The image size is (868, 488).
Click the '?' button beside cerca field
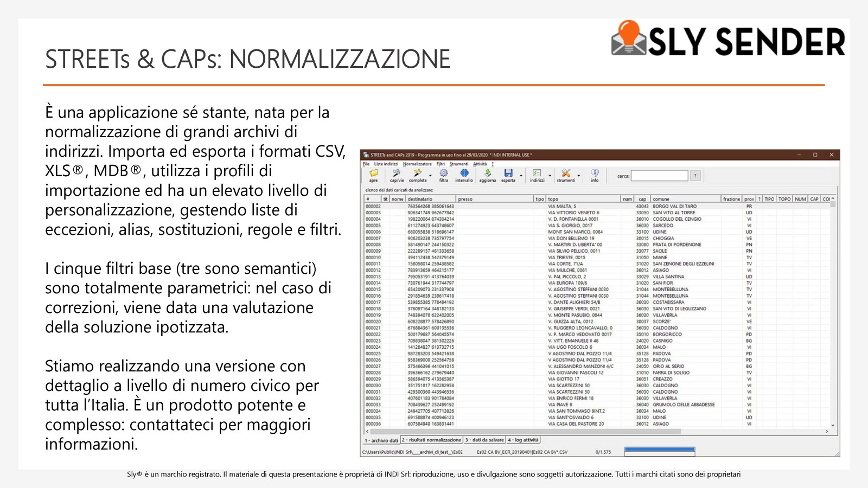click(x=695, y=176)
